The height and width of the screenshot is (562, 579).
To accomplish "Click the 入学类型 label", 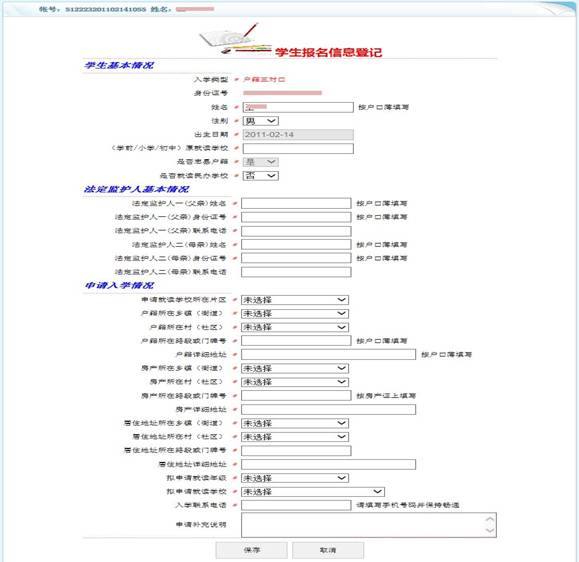I will pos(210,80).
